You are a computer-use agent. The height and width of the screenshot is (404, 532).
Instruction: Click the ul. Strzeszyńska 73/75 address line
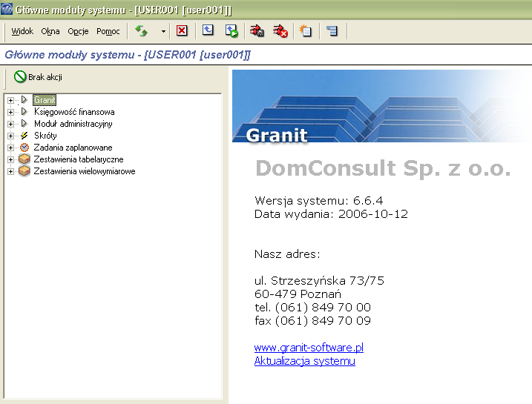319,281
